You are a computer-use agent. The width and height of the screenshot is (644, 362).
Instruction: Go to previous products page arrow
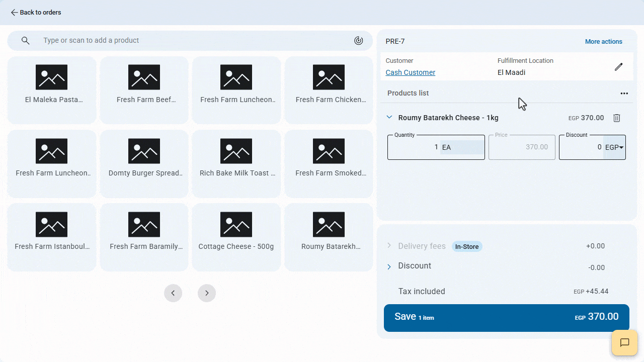coord(173,293)
